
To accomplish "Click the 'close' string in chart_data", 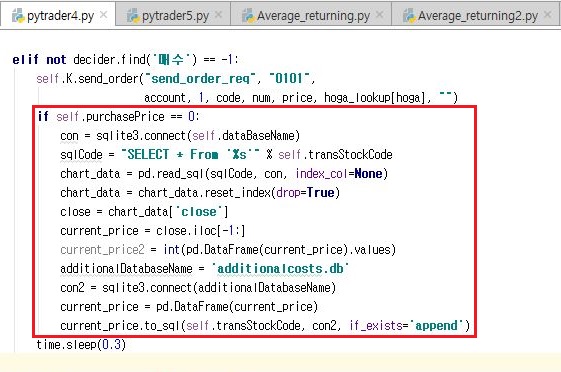I will [x=199, y=211].
